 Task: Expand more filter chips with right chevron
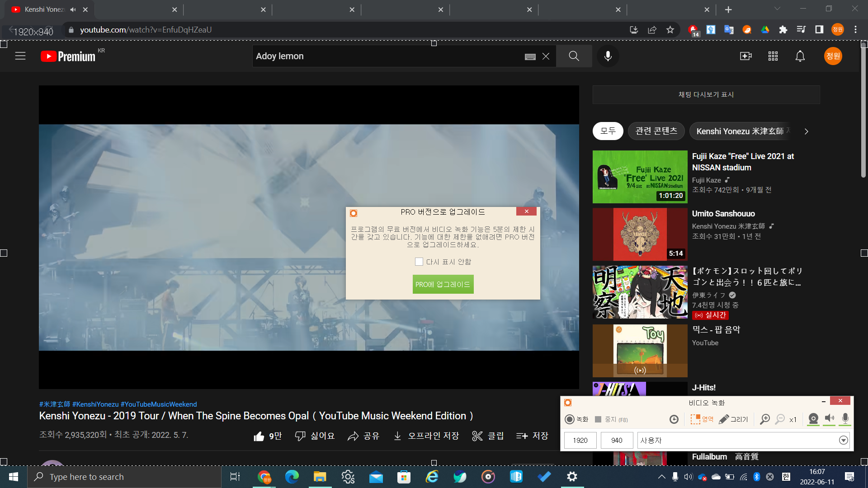coord(806,131)
